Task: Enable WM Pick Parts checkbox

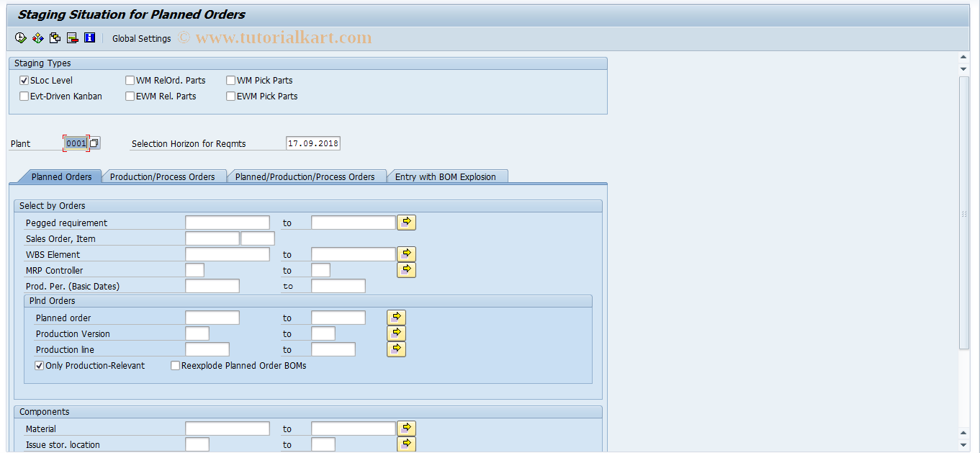Action: click(x=230, y=80)
